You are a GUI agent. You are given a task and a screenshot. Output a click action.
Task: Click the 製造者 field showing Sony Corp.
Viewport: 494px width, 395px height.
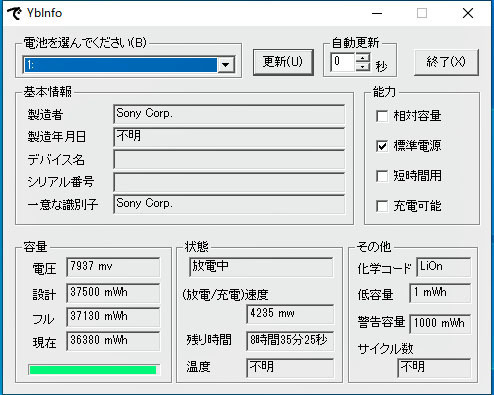pyautogui.click(x=229, y=114)
